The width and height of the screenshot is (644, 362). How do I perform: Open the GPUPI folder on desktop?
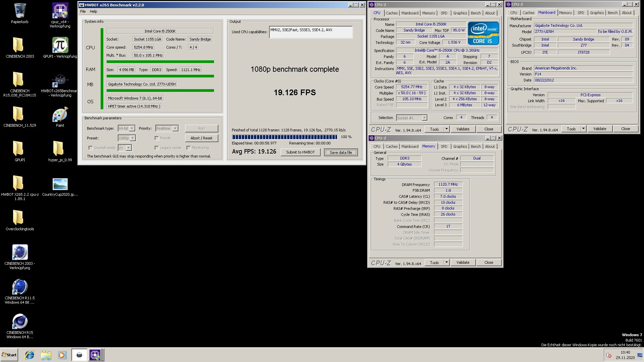[18, 148]
